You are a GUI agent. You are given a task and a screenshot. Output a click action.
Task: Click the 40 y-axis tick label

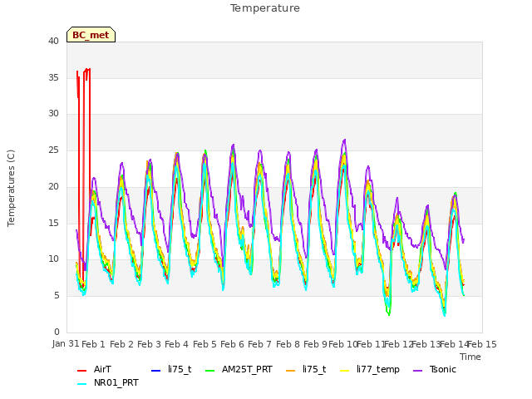53,42
